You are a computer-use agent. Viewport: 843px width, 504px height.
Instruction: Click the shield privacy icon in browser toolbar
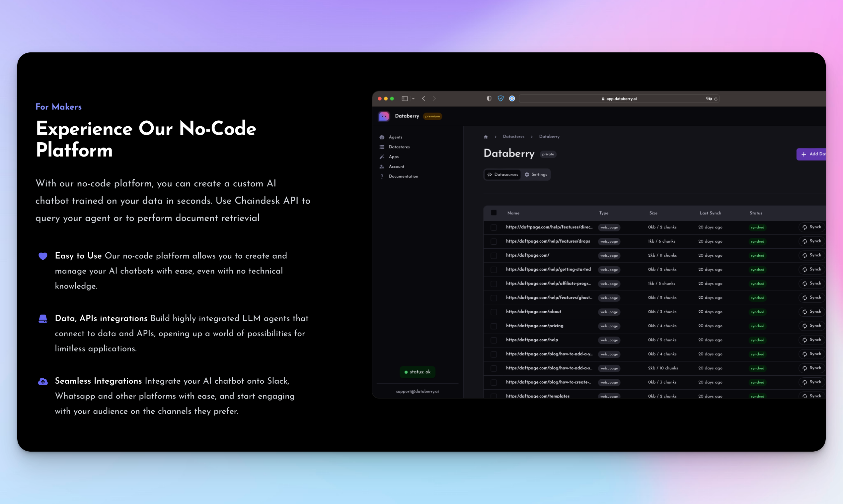click(x=489, y=98)
